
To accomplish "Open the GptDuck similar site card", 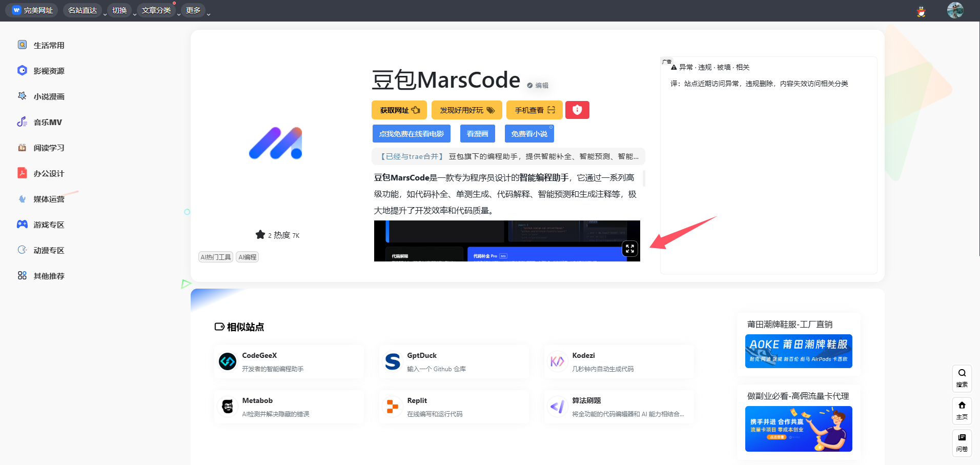I will pos(454,362).
